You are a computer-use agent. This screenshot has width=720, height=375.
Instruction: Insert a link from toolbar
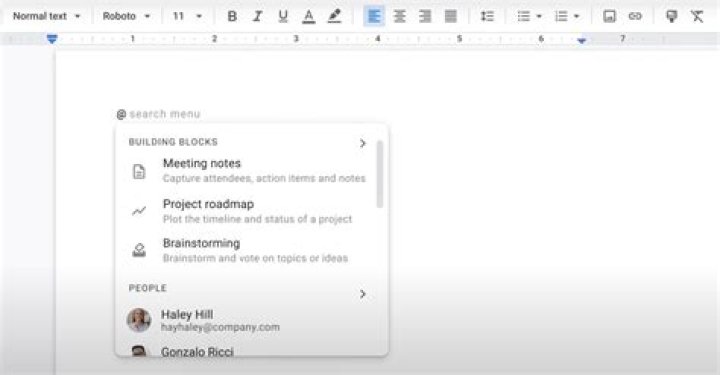click(635, 17)
